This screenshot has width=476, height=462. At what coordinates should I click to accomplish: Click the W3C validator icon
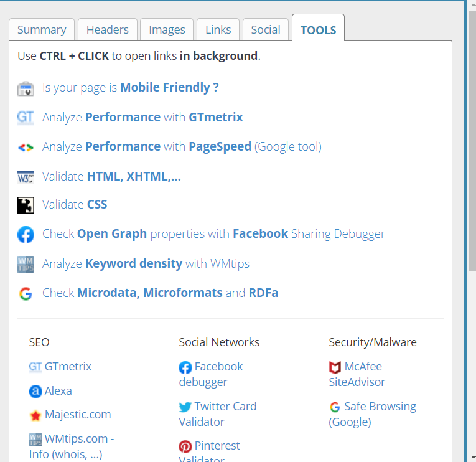pyautogui.click(x=26, y=177)
